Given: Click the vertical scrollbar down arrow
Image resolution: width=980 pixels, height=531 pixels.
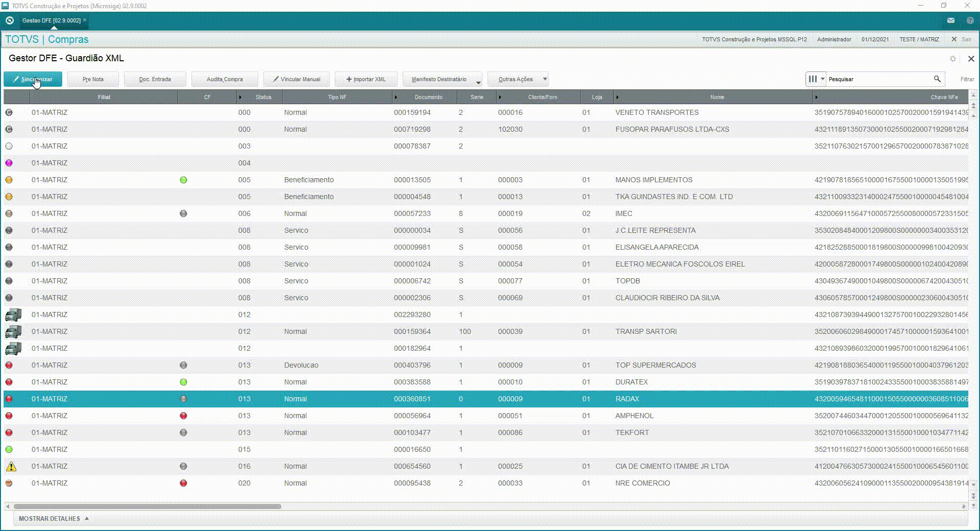Looking at the screenshot, I should point(973,484).
